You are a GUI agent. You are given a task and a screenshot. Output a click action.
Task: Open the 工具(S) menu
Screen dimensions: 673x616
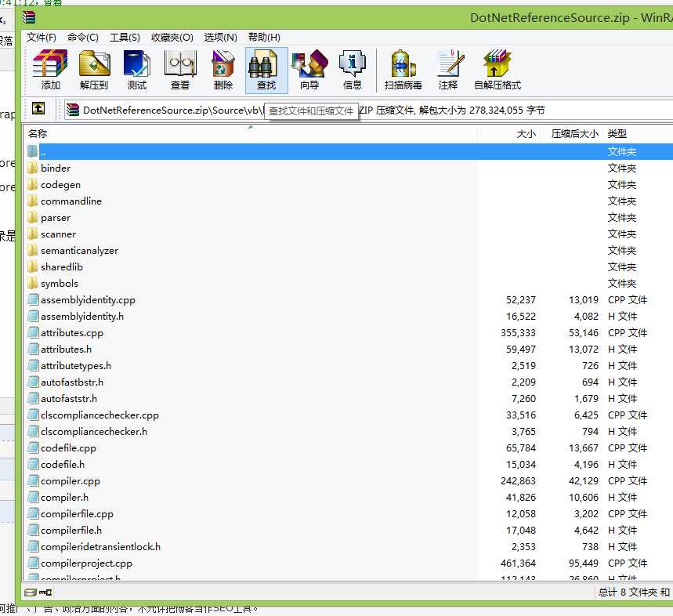(x=125, y=38)
